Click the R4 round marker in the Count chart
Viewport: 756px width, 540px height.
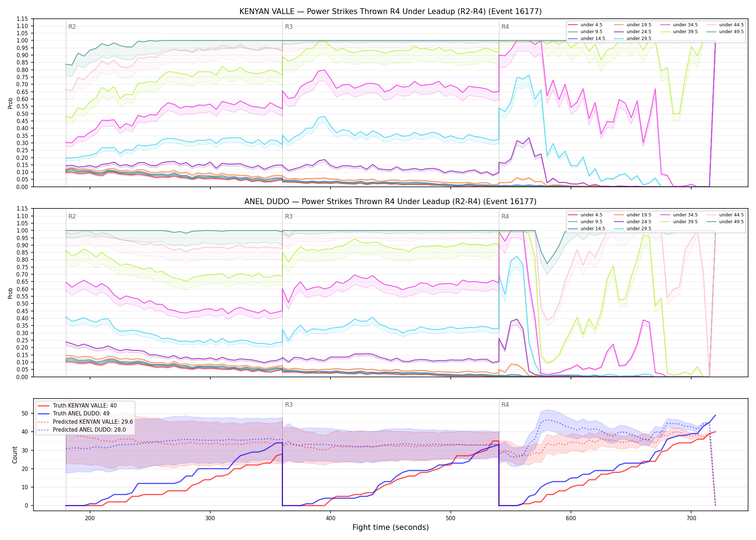tap(505, 405)
